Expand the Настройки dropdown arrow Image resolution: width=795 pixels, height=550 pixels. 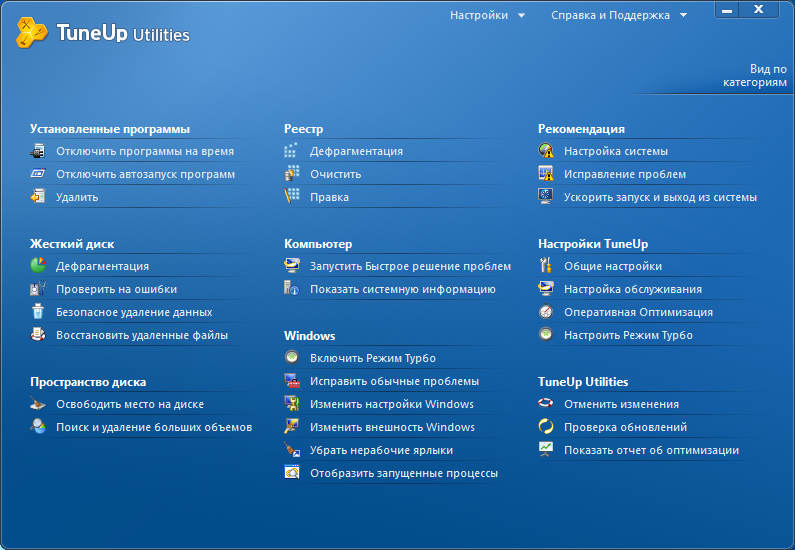tap(521, 16)
